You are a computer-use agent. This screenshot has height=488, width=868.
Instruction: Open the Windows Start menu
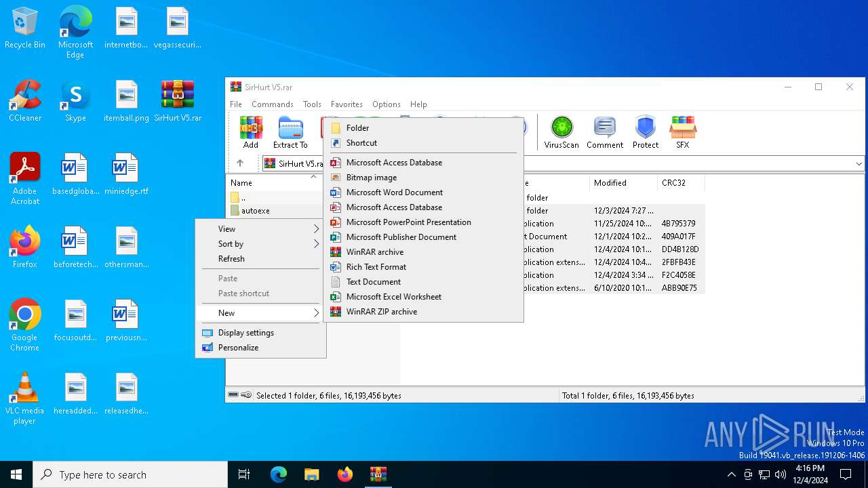pos(16,474)
